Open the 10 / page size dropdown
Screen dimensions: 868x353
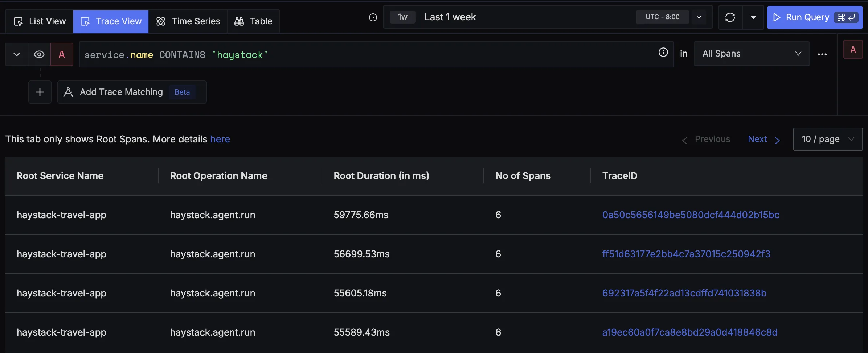tap(827, 139)
